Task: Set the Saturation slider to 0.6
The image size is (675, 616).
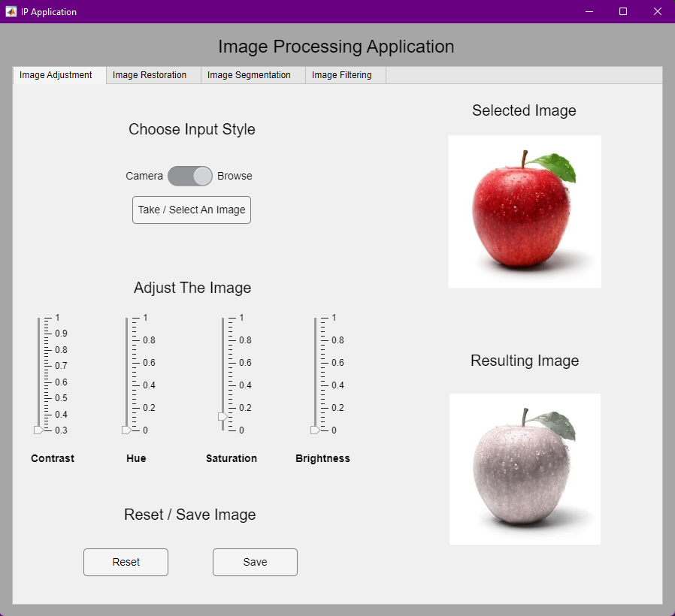Action: [222, 362]
